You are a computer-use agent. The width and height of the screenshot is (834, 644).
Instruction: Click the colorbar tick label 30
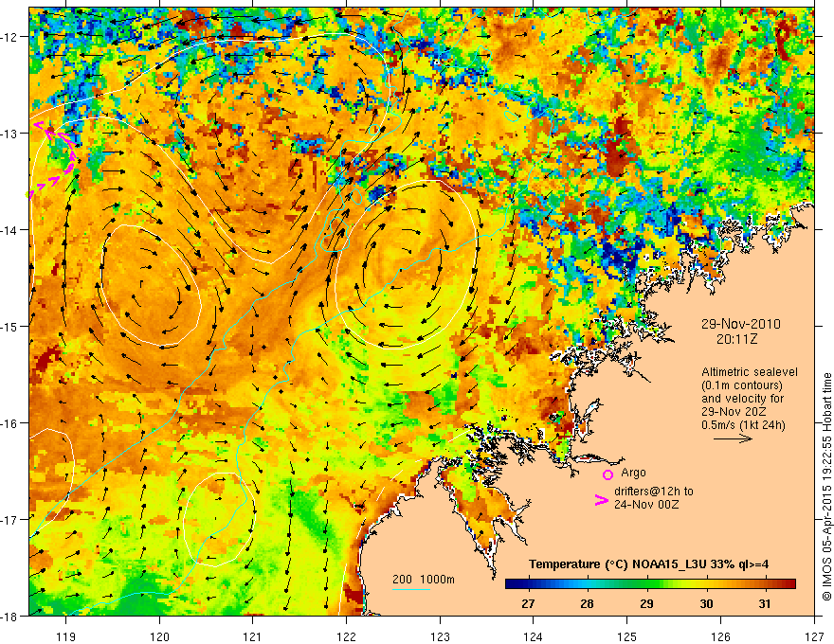[x=706, y=604]
